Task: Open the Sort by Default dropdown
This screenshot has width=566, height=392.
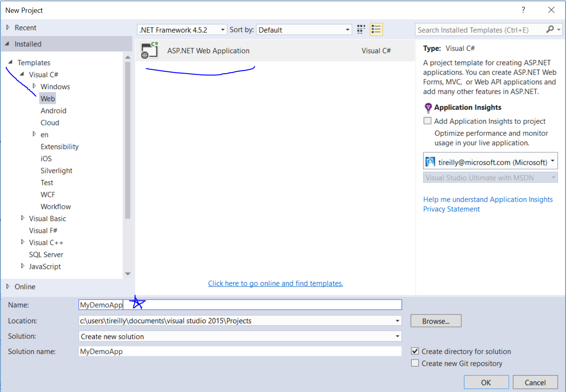Action: tap(348, 30)
